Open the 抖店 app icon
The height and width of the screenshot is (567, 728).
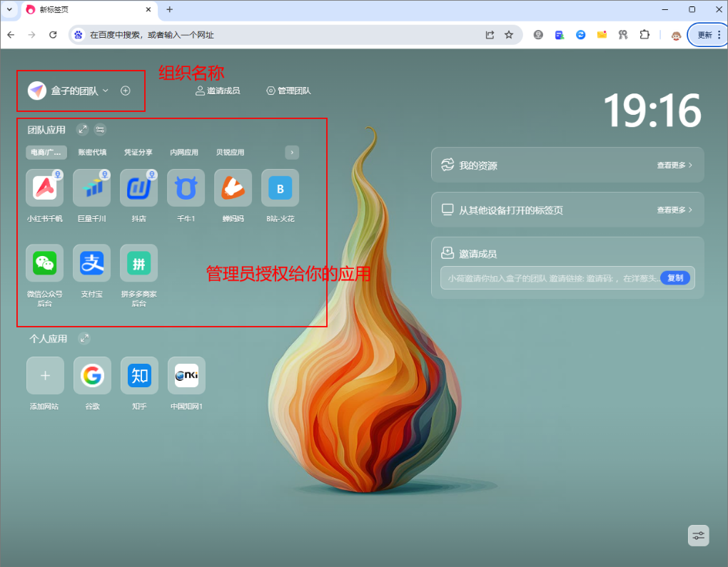[x=138, y=188]
